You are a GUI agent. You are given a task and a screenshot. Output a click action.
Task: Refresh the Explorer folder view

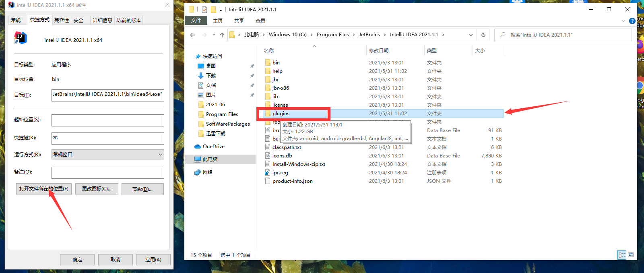(x=483, y=35)
